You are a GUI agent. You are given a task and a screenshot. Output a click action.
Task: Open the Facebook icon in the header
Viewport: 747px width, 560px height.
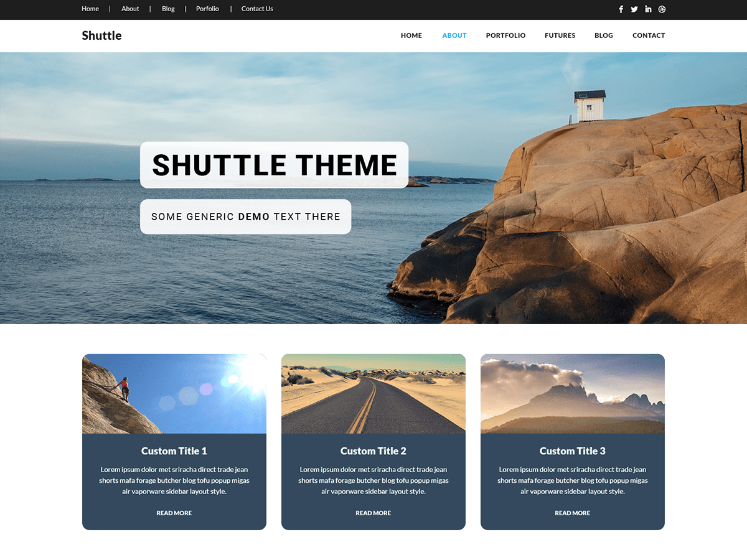[621, 9]
